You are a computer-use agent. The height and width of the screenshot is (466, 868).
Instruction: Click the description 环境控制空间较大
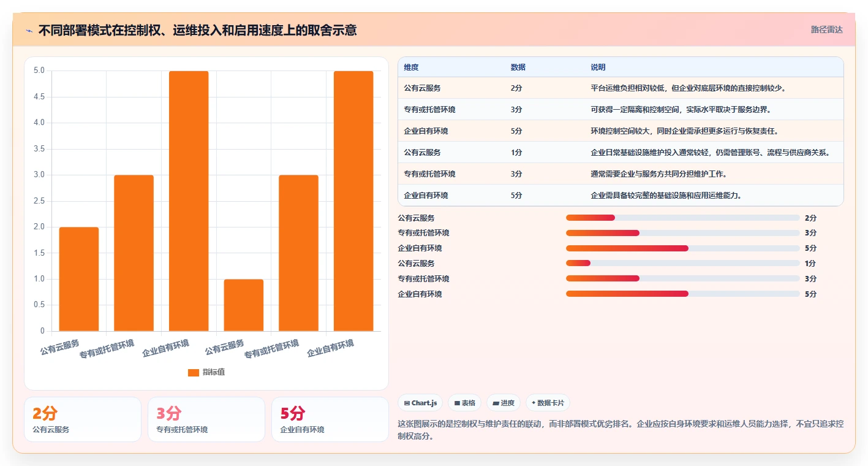(x=684, y=131)
